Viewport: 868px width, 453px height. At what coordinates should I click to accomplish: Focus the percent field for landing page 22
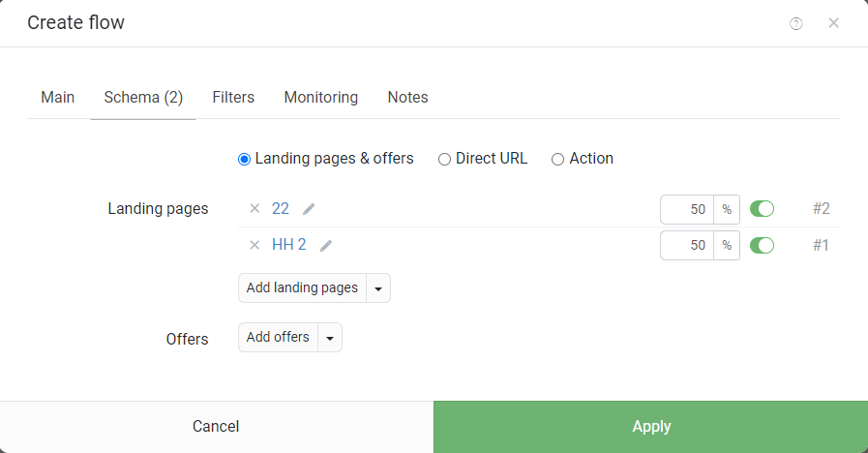pyautogui.click(x=687, y=209)
